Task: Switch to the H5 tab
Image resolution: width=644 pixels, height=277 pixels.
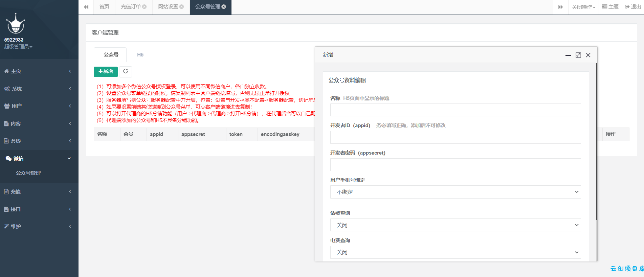Action: pos(140,54)
